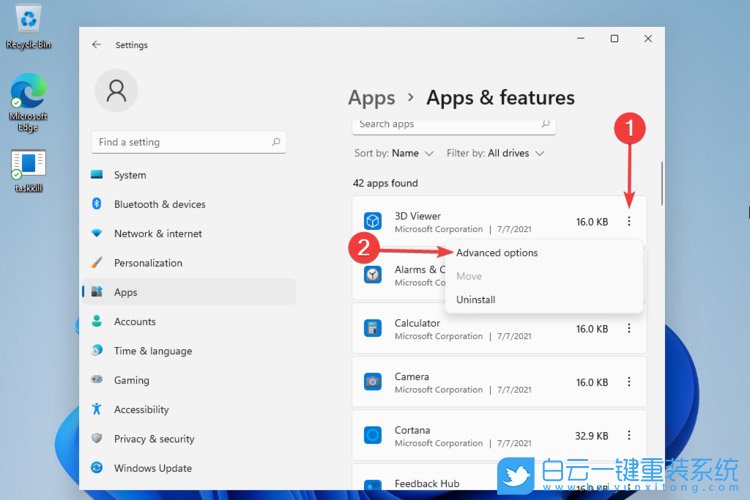Click the disabled Move menu entry
The height and width of the screenshot is (500, 750).
469,276
